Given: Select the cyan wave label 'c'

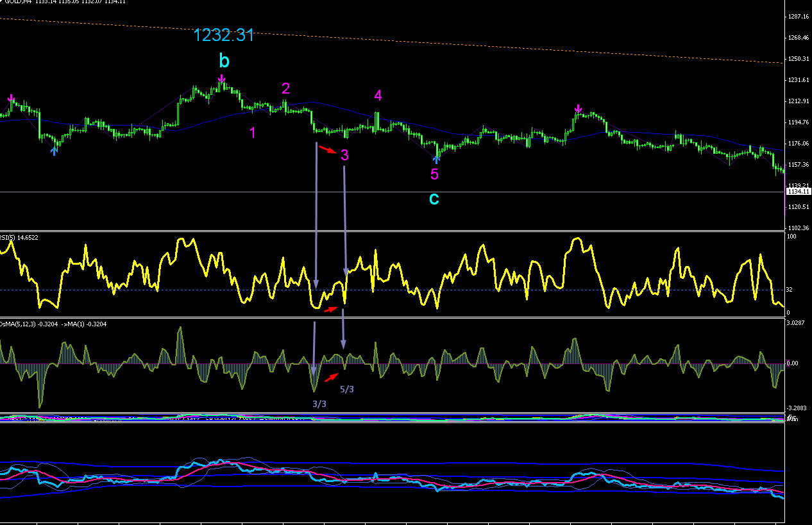Looking at the screenshot, I should [x=434, y=199].
